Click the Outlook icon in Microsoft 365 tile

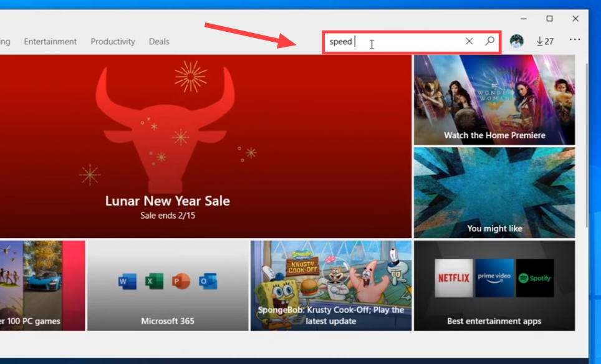click(208, 281)
